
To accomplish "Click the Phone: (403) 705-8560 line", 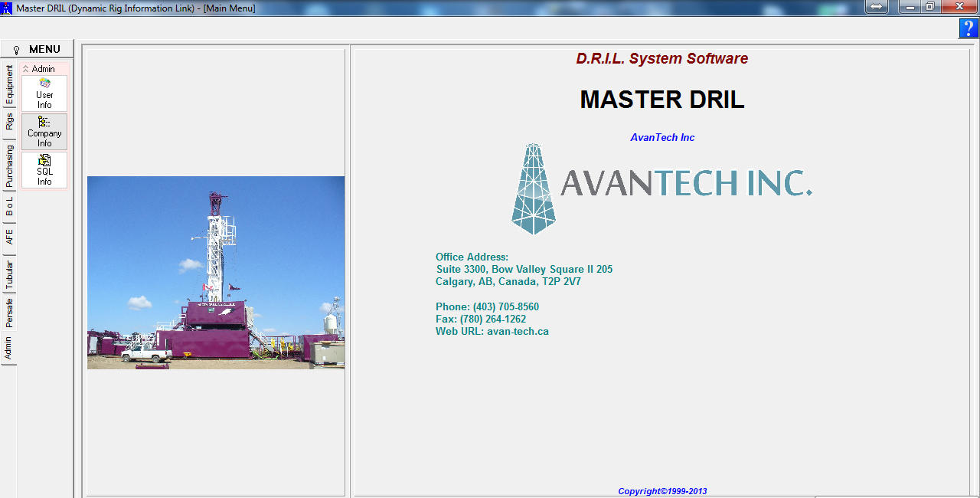I will coord(487,307).
